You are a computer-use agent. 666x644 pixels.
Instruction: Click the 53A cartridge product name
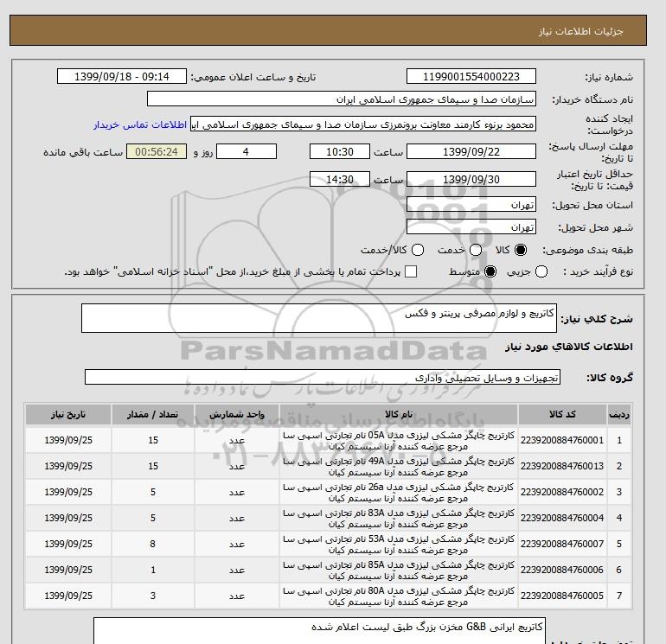(399, 545)
